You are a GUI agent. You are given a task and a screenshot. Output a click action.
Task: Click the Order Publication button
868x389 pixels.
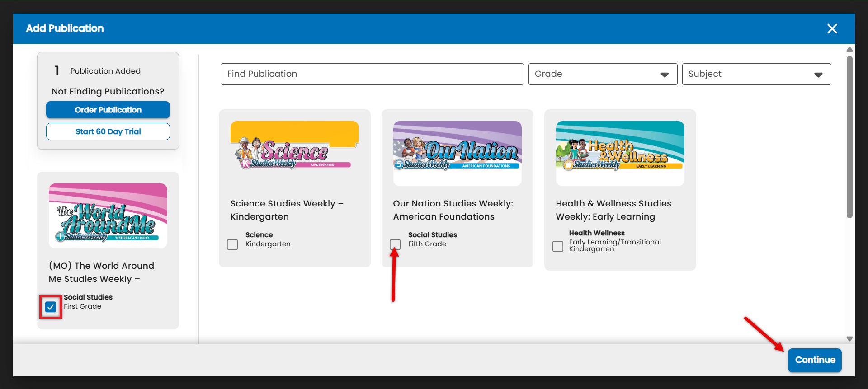[x=108, y=110]
